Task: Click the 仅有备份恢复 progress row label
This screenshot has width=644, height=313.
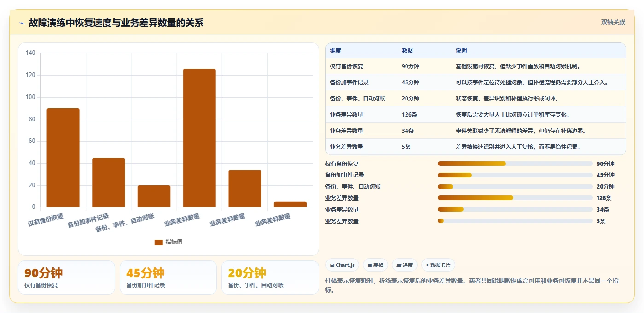Action: 342,164
